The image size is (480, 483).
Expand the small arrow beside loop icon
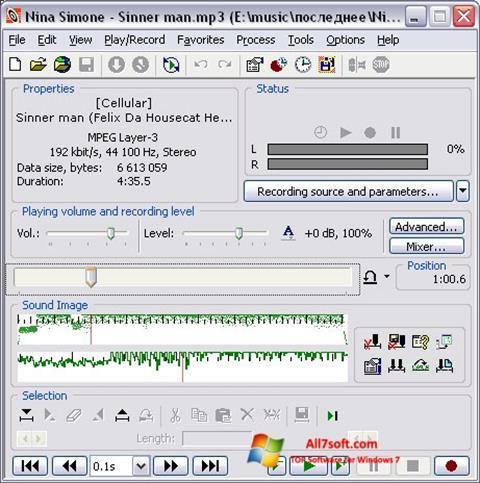pyautogui.click(x=387, y=276)
